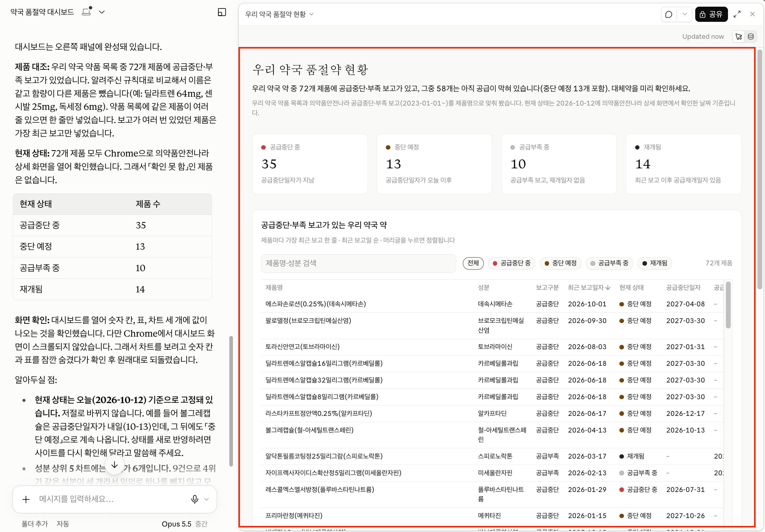Switch to the database view icon
765x532 pixels.
tap(751, 37)
